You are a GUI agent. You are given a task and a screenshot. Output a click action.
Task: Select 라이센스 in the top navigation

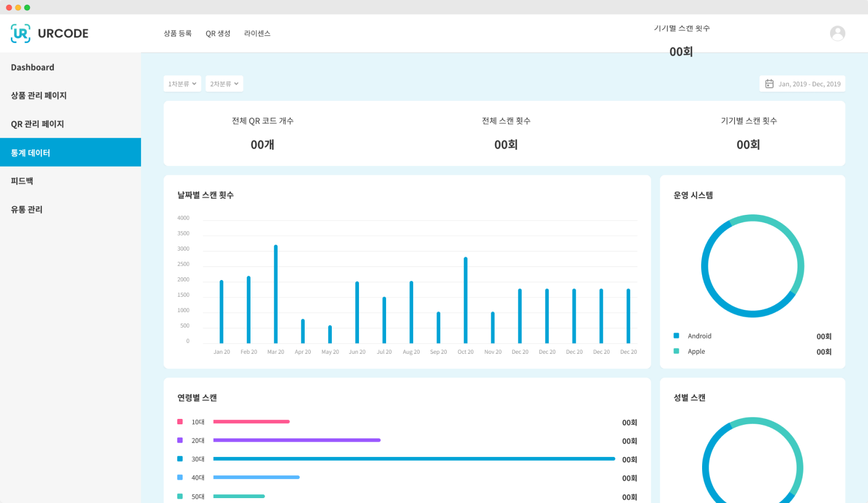point(257,34)
